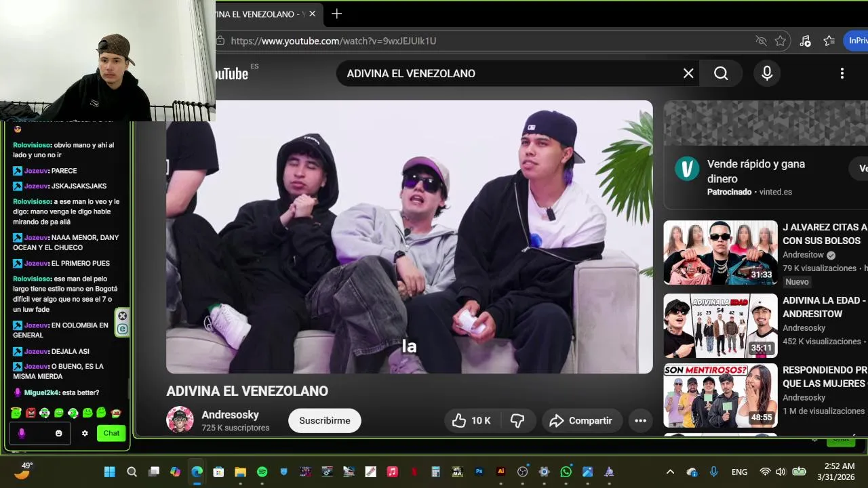Click the browser address bar URL
The height and width of the screenshot is (488, 868).
(x=333, y=41)
